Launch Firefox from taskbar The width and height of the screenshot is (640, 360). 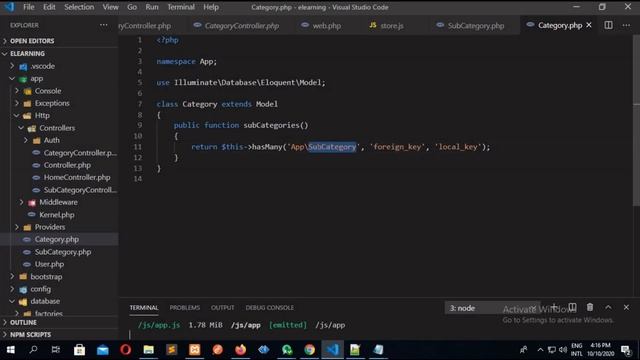tap(240, 350)
